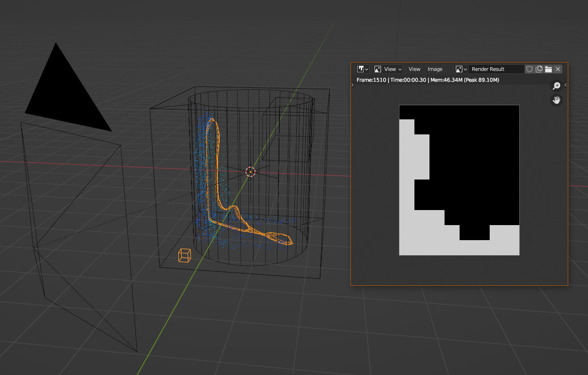The image size is (588, 375).
Task: Click the Browse Image datablock icon
Action: click(459, 69)
